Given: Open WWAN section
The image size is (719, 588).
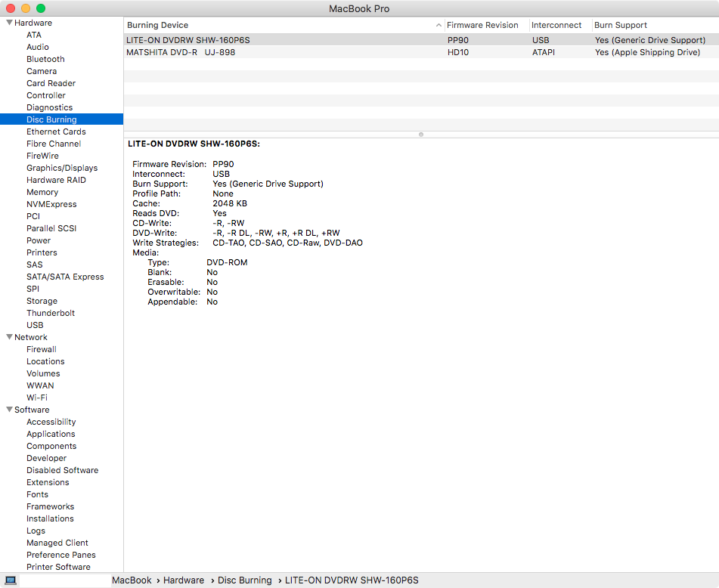Looking at the screenshot, I should point(40,385).
